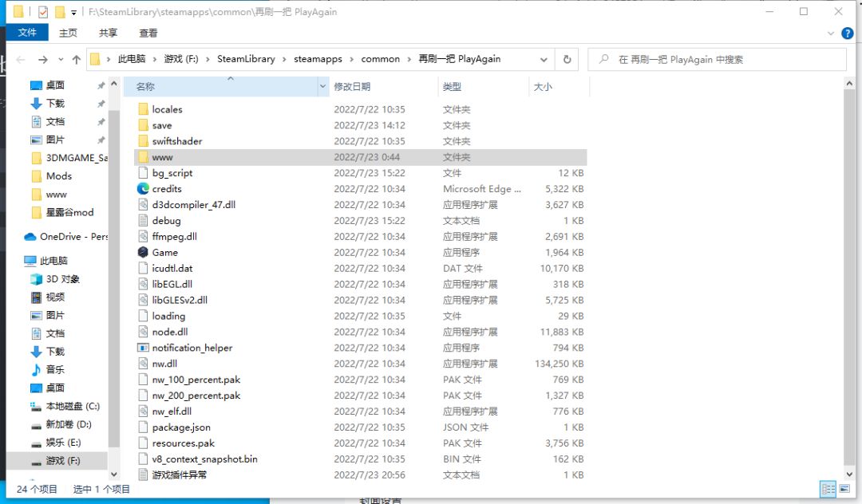Select the www folder row
The width and height of the screenshot is (862, 504).
tap(361, 157)
